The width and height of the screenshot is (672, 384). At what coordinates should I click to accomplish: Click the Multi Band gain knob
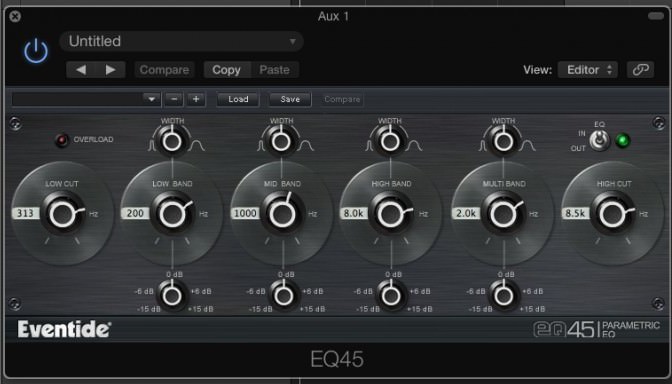click(504, 295)
